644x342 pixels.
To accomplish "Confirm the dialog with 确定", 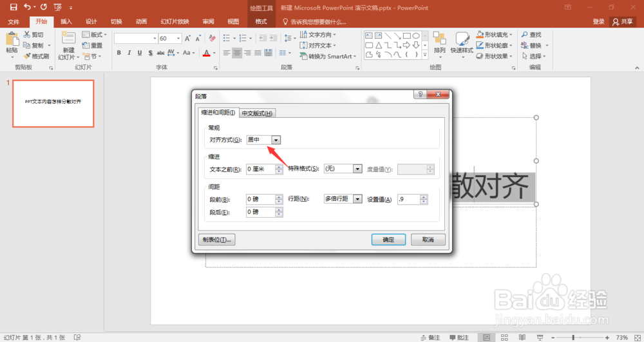I will point(388,240).
